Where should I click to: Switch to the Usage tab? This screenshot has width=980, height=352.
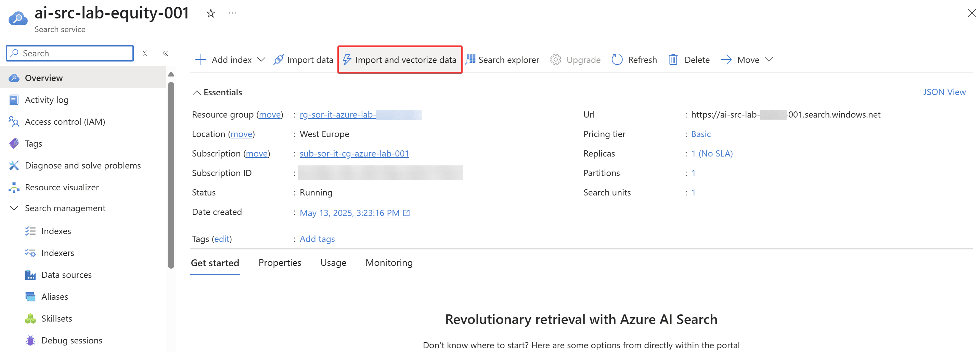[x=333, y=263]
